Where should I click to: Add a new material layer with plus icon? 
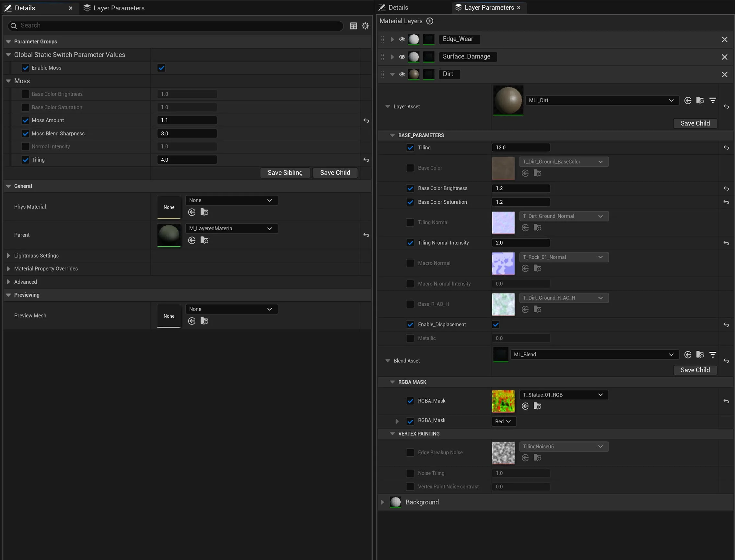[430, 21]
